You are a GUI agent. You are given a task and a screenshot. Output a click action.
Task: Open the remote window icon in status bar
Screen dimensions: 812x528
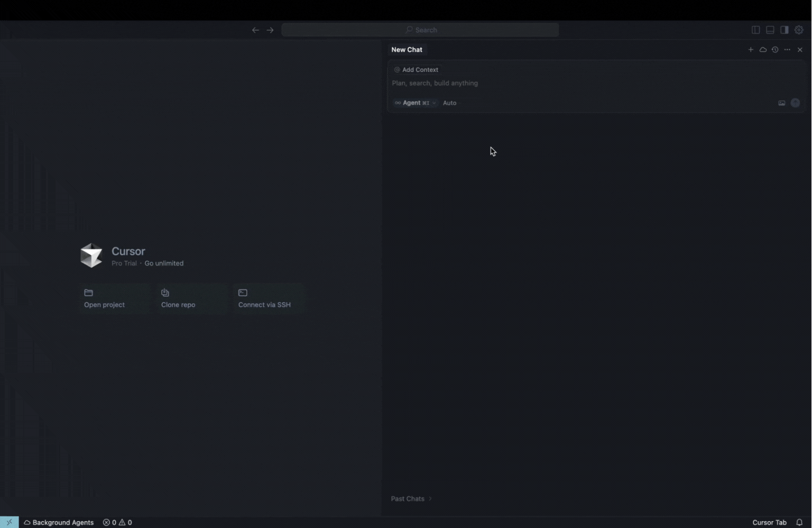[x=10, y=522]
